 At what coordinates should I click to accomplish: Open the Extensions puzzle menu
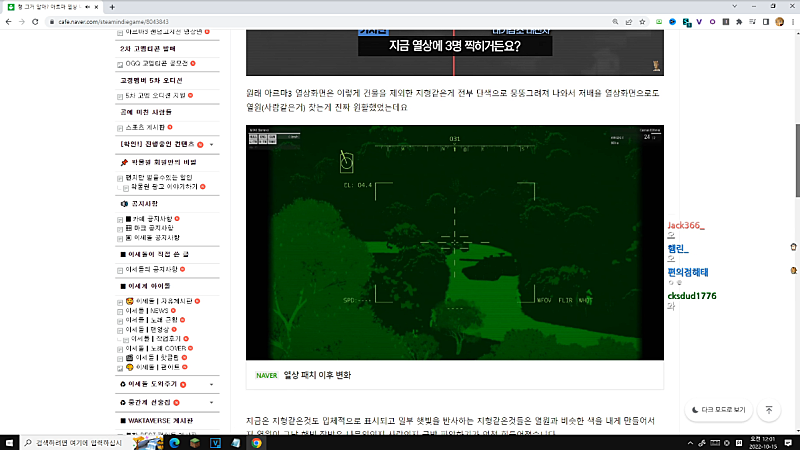click(739, 22)
